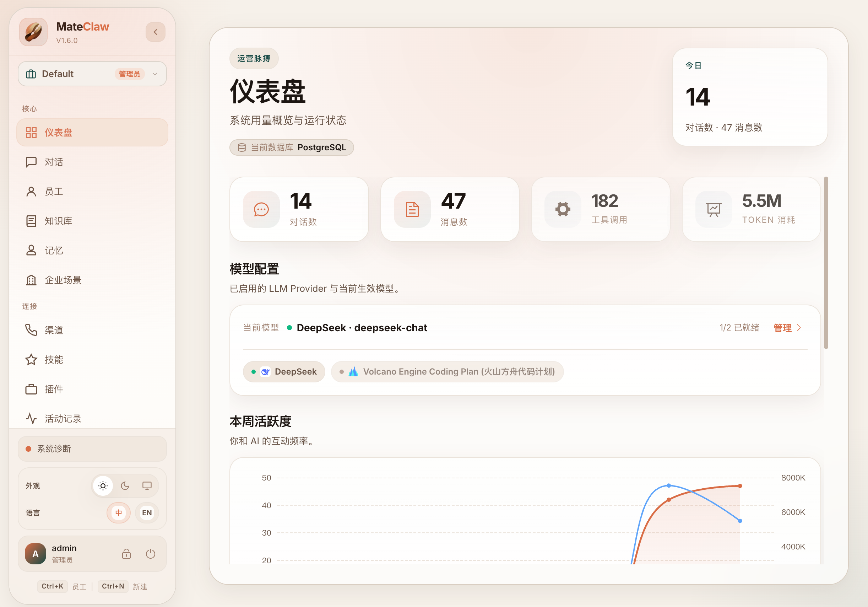Click the 活动记录 activity pulse icon
This screenshot has height=607, width=868.
point(31,418)
